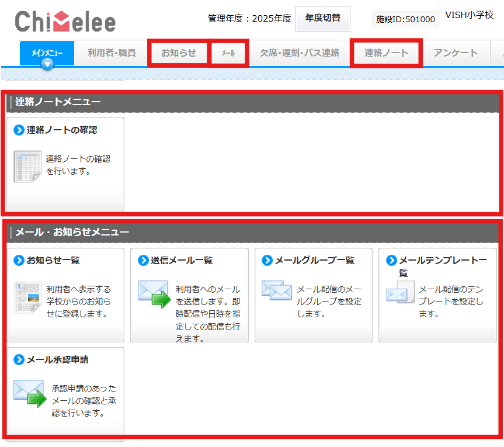The height and width of the screenshot is (447, 504).
Task: Go to 欠席・遅刻・バス連絡 tab
Action: (300, 53)
